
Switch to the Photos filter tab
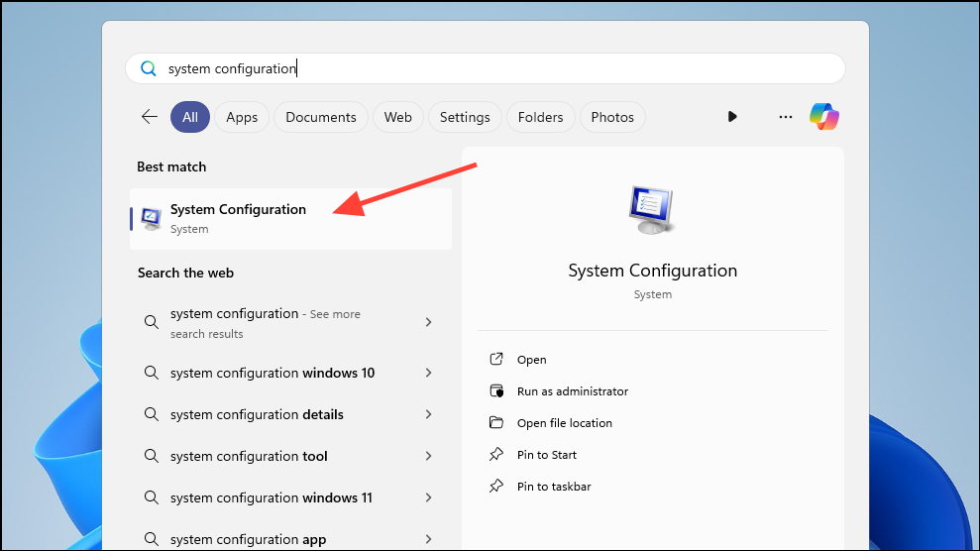pyautogui.click(x=612, y=117)
